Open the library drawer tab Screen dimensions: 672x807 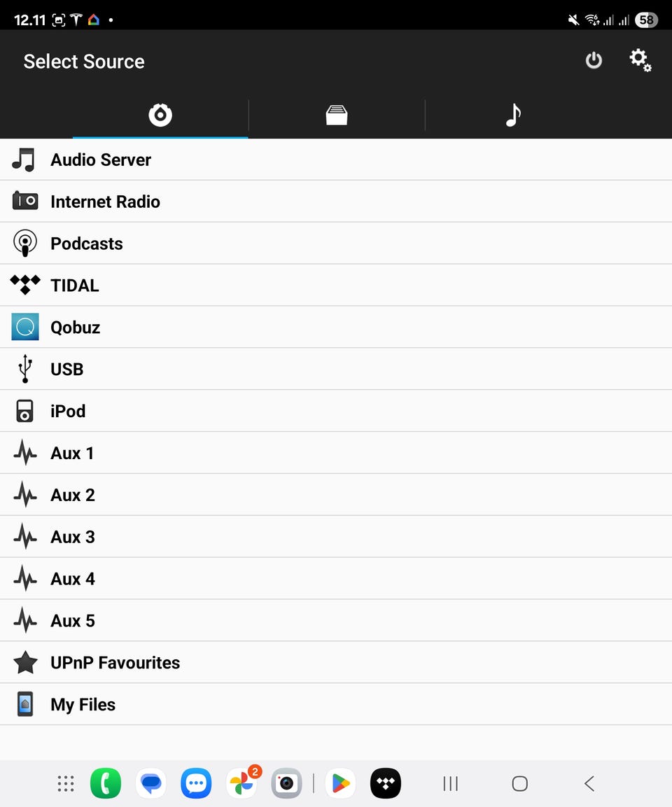pos(337,114)
